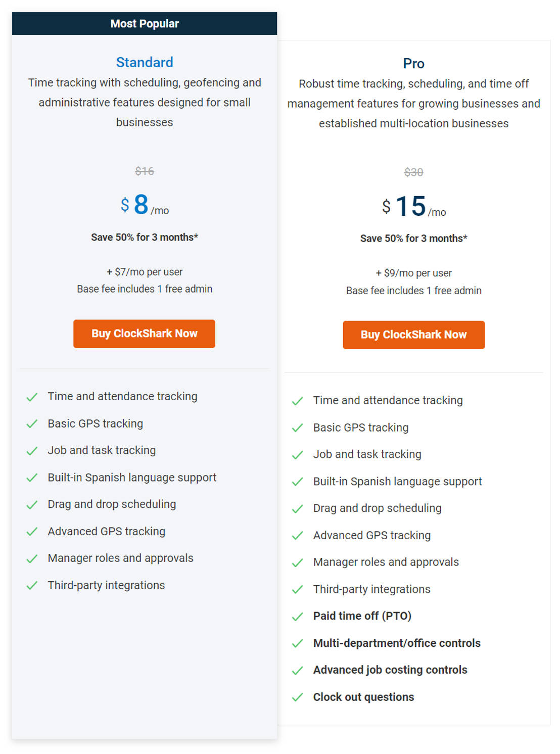Screen dimensions: 560x754
Task: Click the checkmark next to Advanced job costing controls
Action: [298, 670]
